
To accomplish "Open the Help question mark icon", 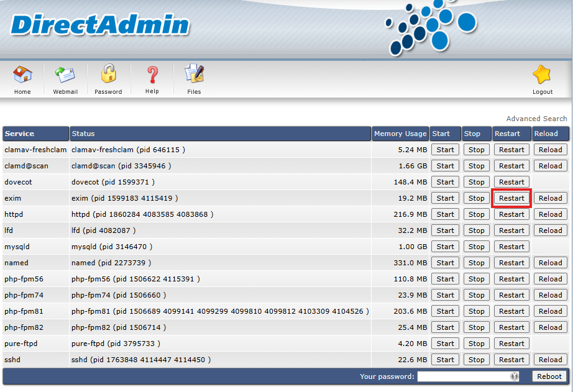I will tap(152, 75).
